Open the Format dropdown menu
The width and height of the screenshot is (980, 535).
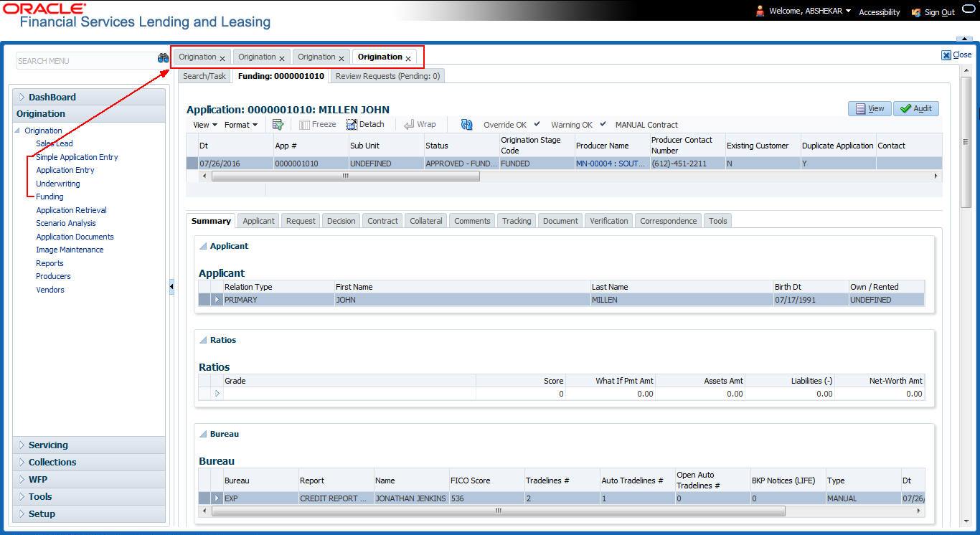[x=240, y=125]
